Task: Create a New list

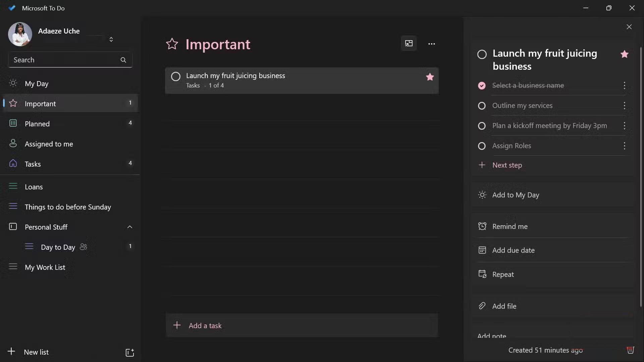Action: pos(36,352)
